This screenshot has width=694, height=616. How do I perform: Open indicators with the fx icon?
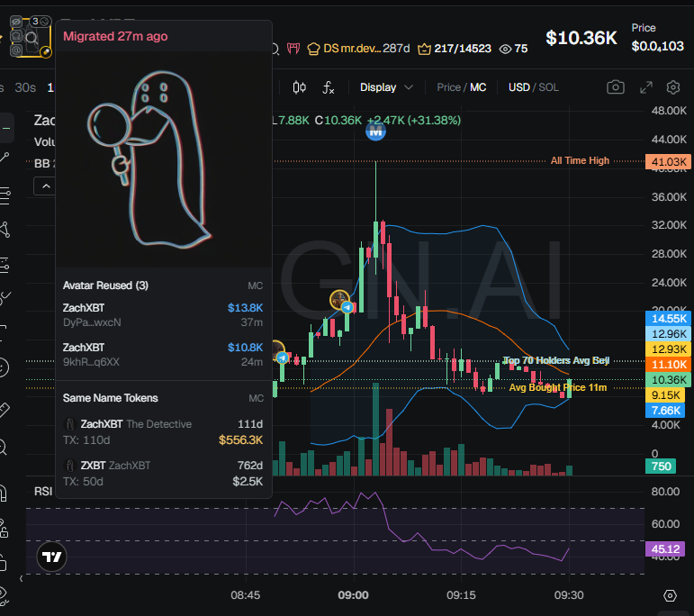[x=328, y=87]
